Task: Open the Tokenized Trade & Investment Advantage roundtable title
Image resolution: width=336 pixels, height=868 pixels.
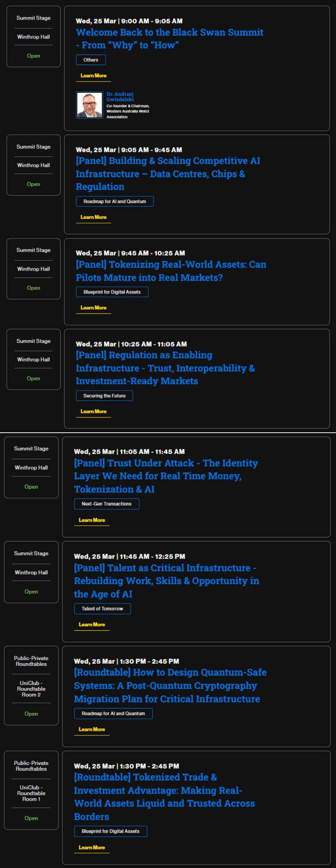Action: tap(164, 797)
